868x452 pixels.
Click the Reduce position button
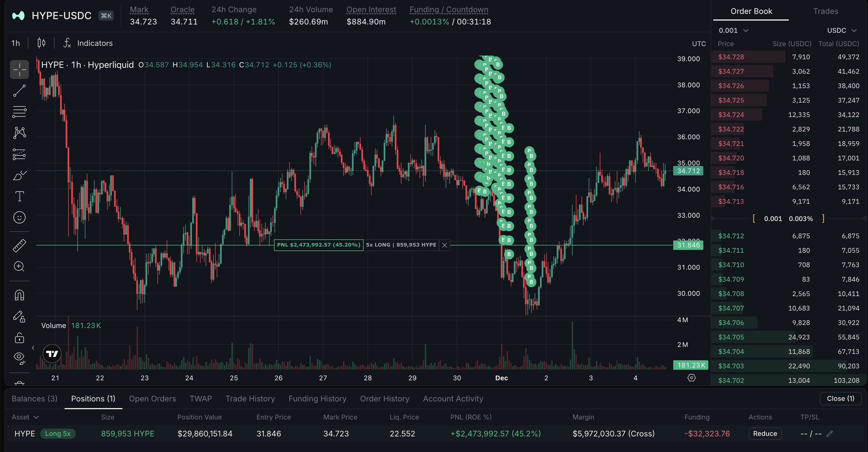pyautogui.click(x=765, y=434)
